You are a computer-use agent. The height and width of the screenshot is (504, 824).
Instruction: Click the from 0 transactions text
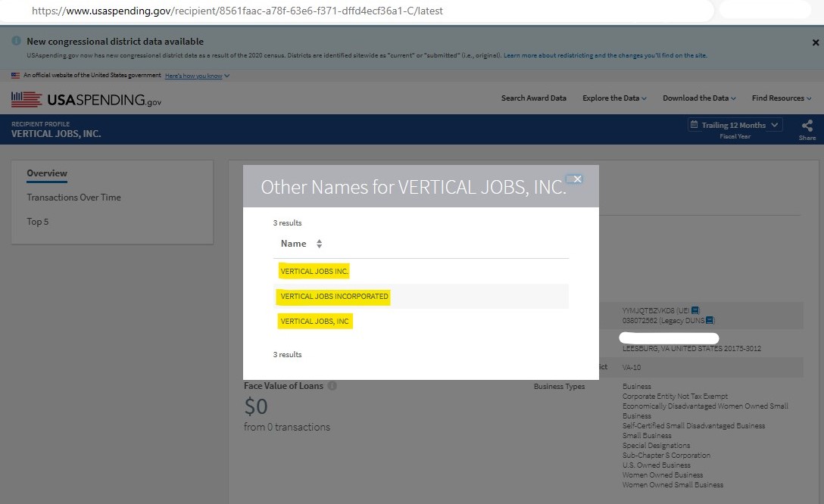point(287,428)
